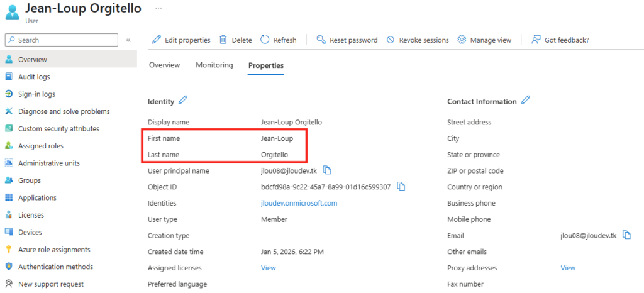View the assigned licenses link

[268, 268]
